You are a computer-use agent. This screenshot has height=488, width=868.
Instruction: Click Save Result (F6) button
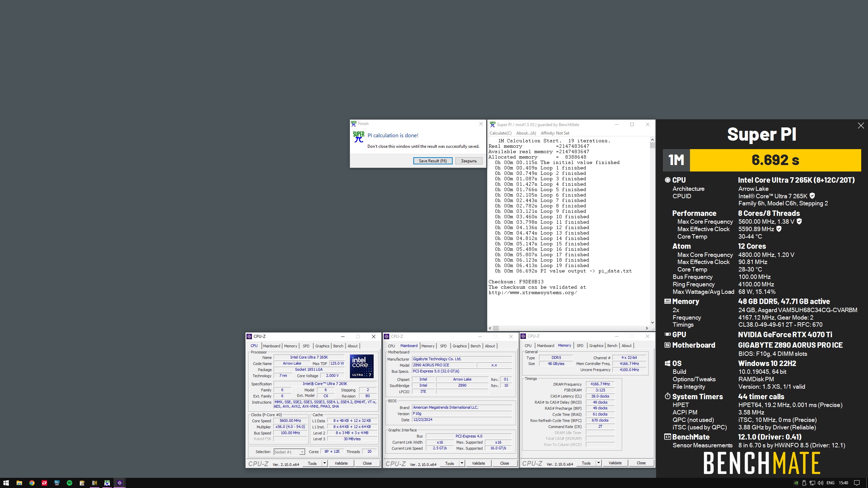pyautogui.click(x=433, y=161)
